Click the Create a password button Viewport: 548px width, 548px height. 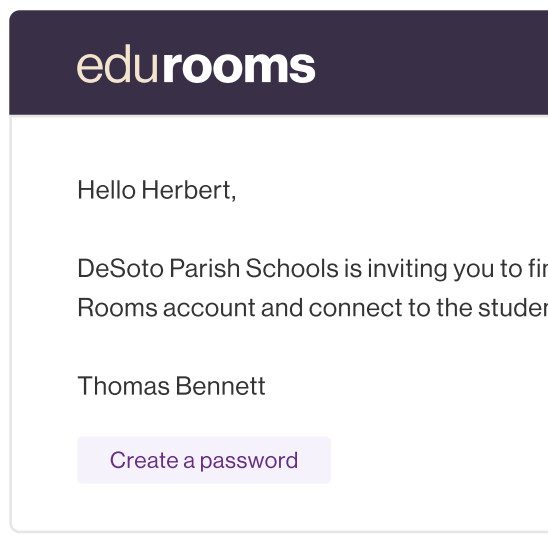(204, 460)
